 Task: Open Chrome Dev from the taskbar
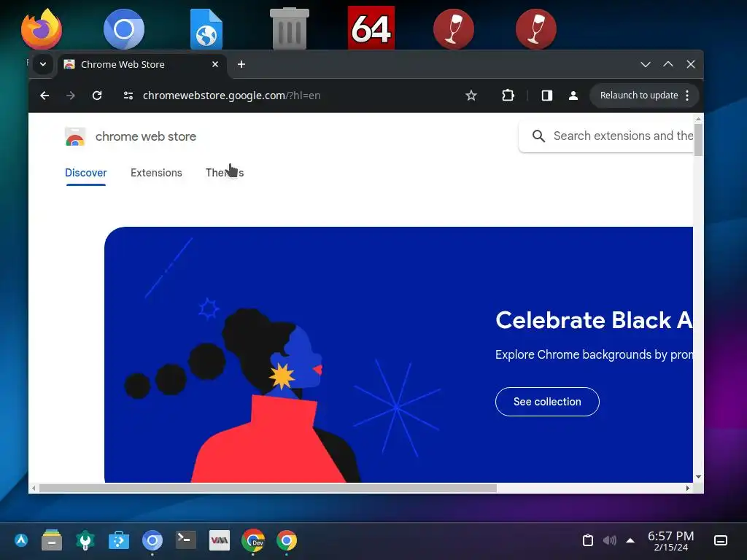click(253, 540)
